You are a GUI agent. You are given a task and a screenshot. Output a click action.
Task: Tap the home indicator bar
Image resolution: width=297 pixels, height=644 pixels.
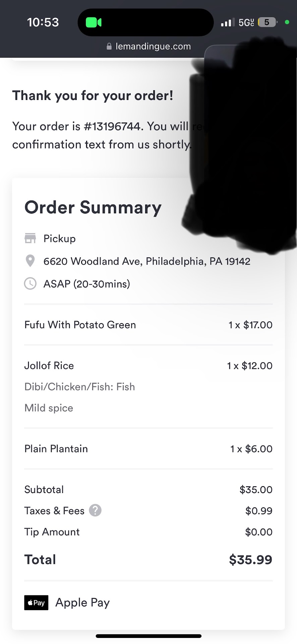148,636
